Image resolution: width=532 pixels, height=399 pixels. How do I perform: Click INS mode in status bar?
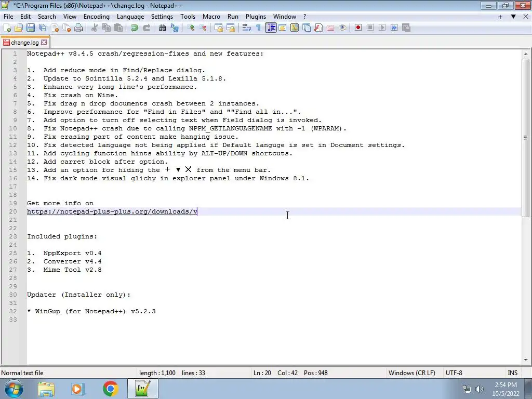512,373
